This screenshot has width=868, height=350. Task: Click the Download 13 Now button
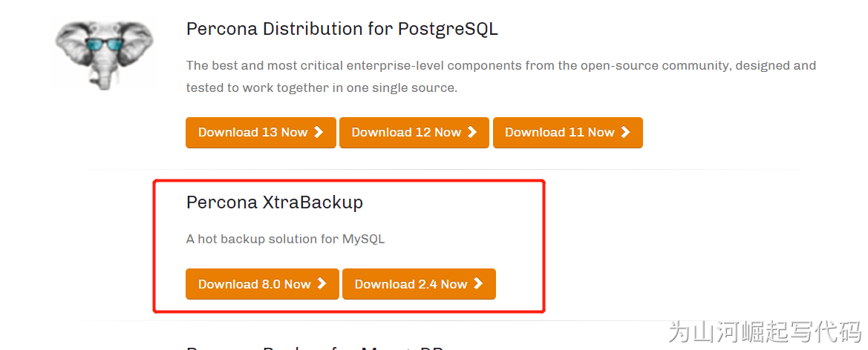[x=261, y=133]
